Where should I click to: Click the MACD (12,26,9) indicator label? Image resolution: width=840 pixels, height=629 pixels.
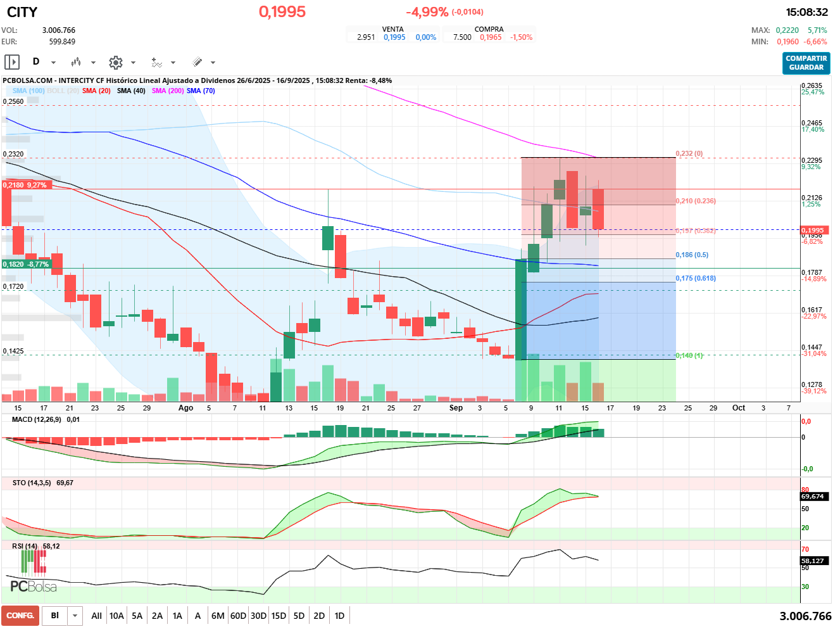[x=37, y=419]
